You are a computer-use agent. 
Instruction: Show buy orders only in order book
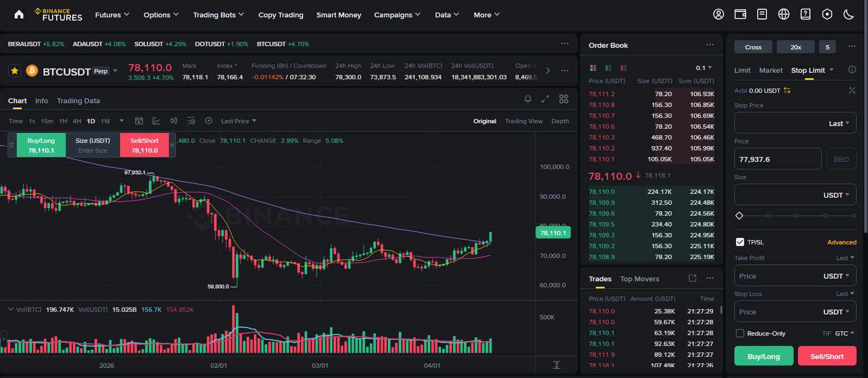point(608,68)
